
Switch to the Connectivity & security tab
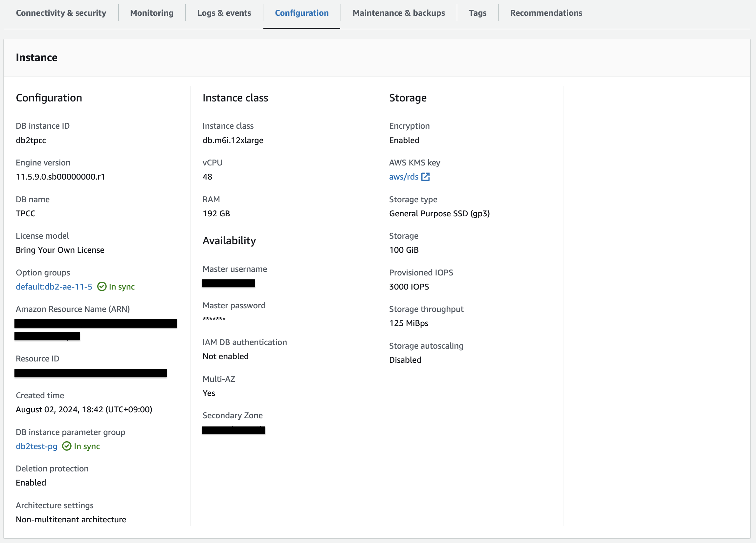(x=61, y=13)
